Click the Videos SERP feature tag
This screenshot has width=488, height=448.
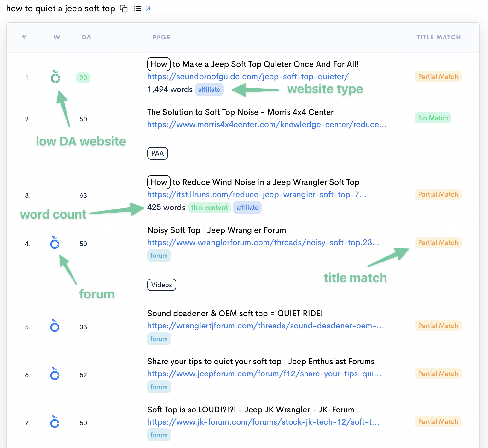162,285
